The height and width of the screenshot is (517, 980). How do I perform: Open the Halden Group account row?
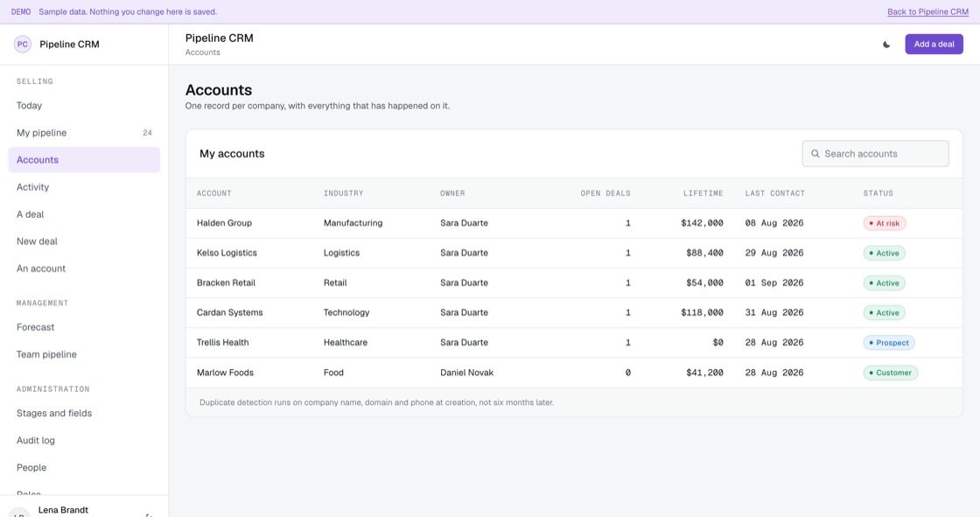click(574, 223)
